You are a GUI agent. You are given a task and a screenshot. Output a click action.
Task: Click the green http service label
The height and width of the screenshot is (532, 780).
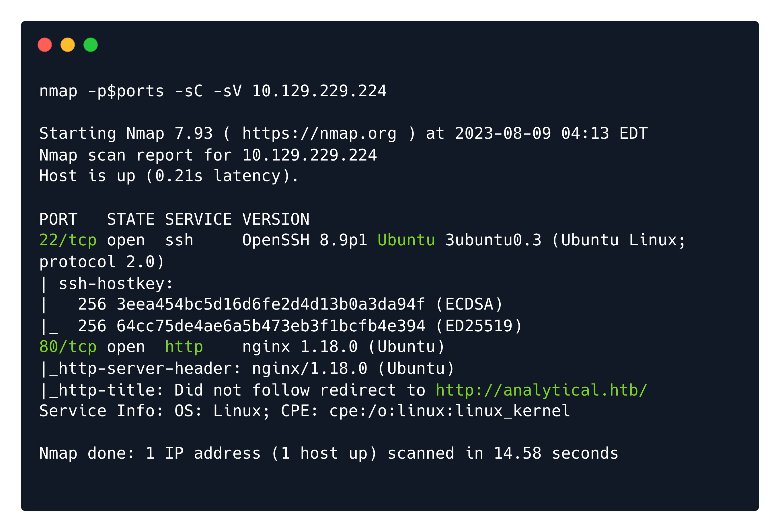coord(184,347)
